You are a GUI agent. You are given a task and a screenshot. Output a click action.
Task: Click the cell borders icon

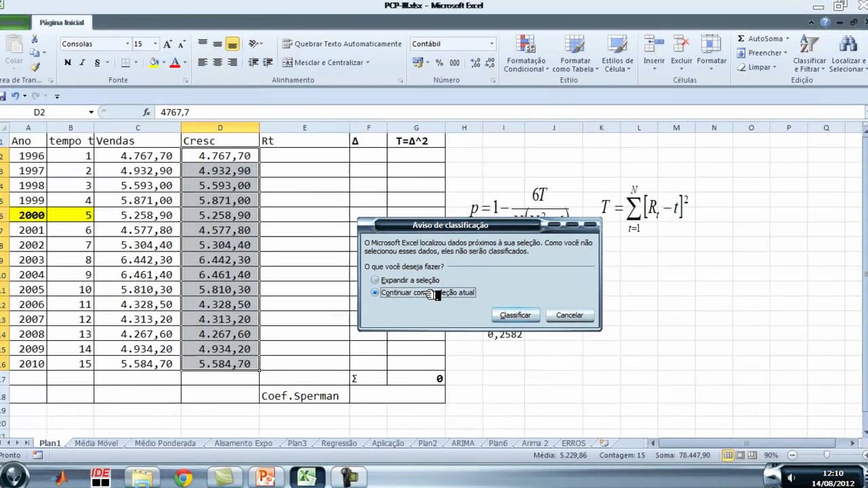pos(125,62)
